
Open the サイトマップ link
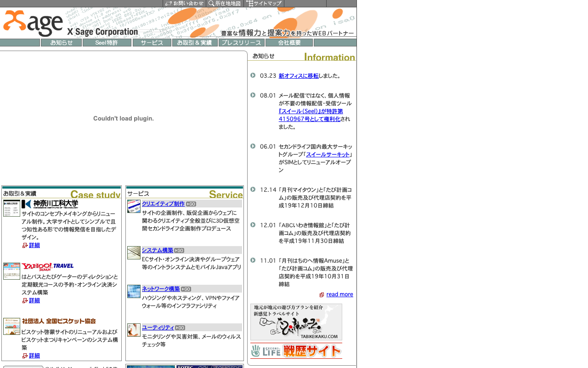[264, 3]
